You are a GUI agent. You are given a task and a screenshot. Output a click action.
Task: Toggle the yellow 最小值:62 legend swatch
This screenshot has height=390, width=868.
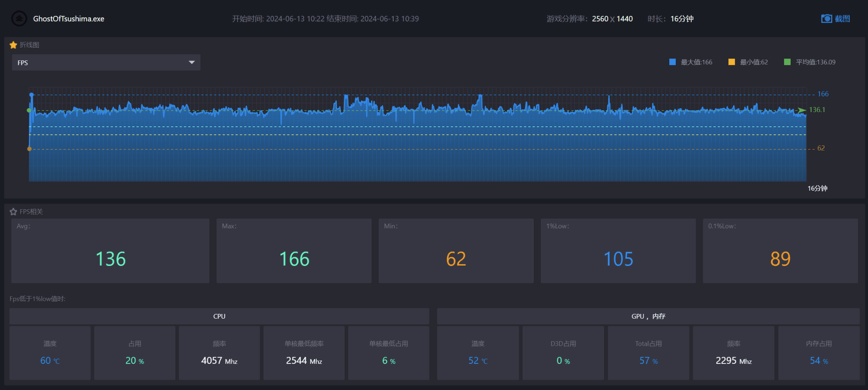tap(731, 62)
